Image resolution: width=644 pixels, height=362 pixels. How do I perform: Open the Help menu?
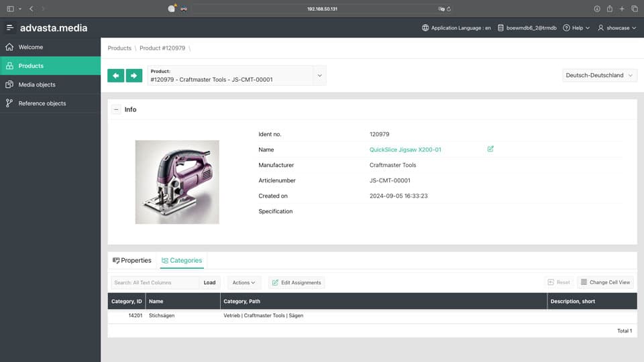pos(576,28)
